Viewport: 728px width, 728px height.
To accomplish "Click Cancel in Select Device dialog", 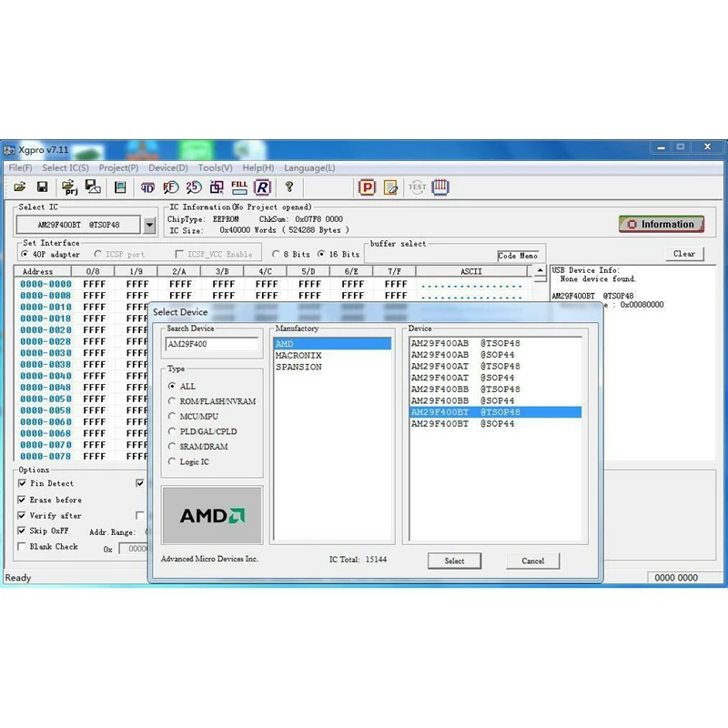I will pos(532,561).
